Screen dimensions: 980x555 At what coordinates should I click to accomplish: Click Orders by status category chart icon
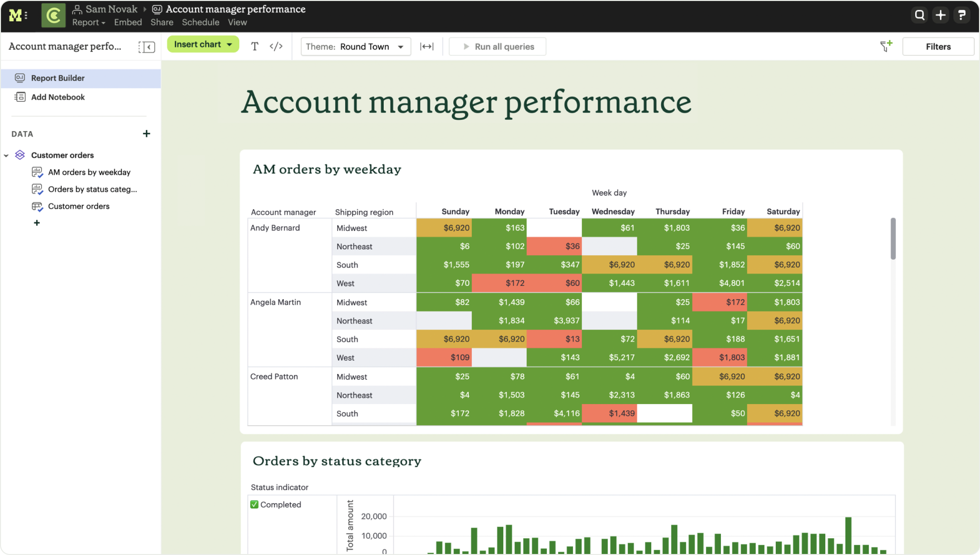37,189
